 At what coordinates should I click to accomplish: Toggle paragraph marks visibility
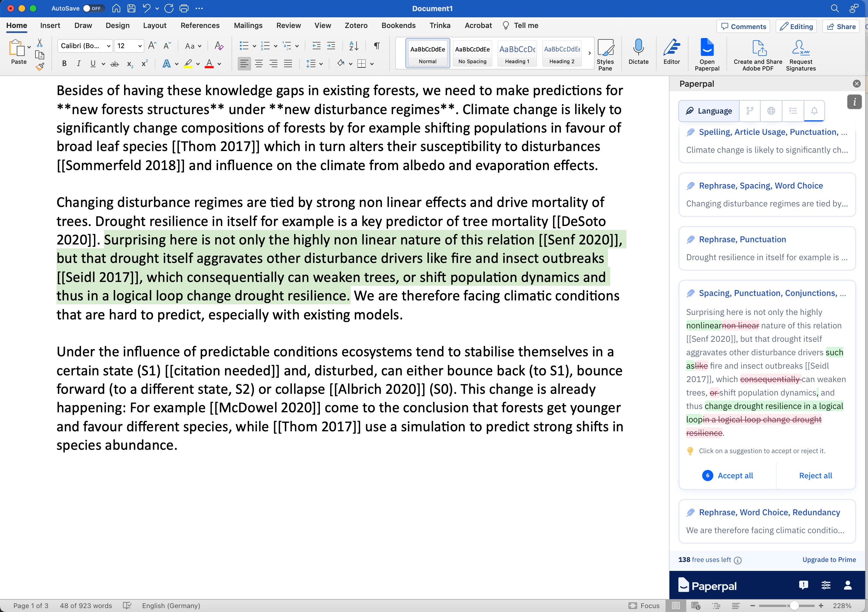click(x=377, y=46)
